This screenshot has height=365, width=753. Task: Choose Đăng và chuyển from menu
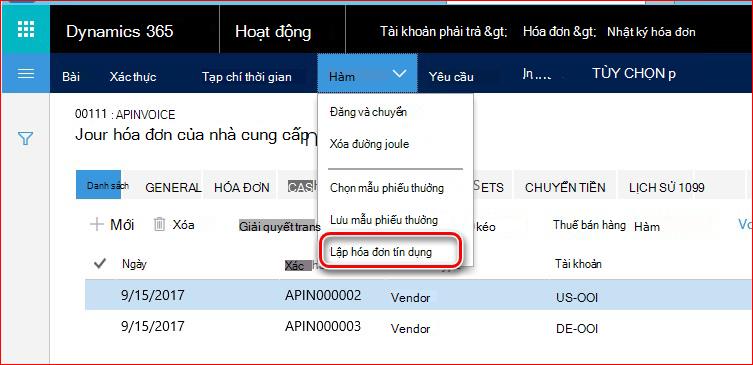click(x=368, y=112)
